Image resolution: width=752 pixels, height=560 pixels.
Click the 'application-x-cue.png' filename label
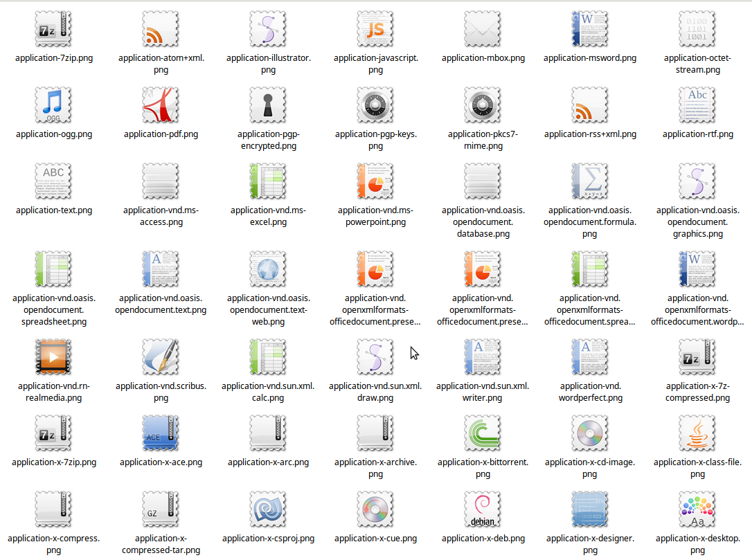click(375, 539)
